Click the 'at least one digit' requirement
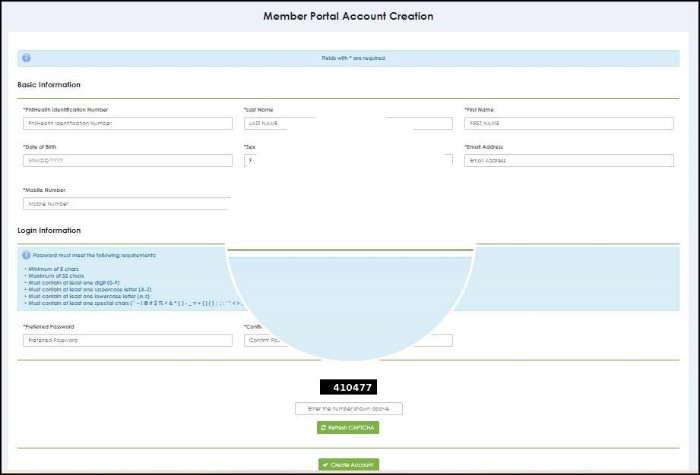Viewport: 700px width, 475px height. [x=74, y=283]
